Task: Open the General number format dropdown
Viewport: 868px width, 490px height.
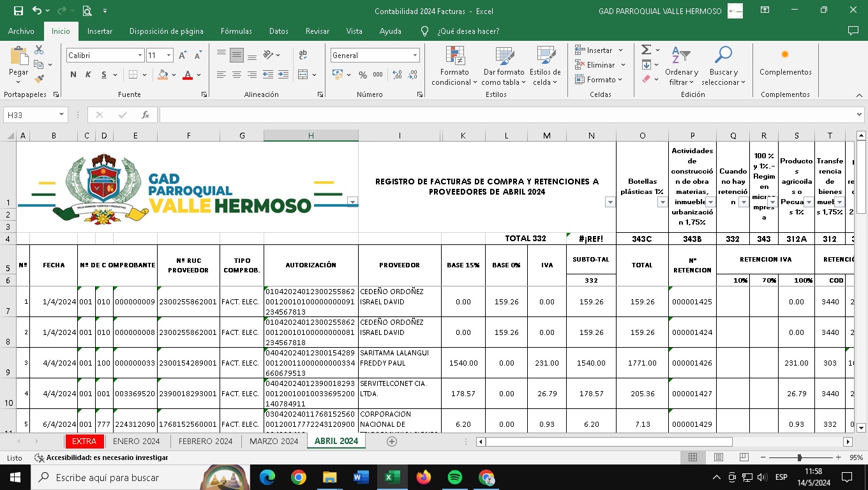Action: (415, 56)
